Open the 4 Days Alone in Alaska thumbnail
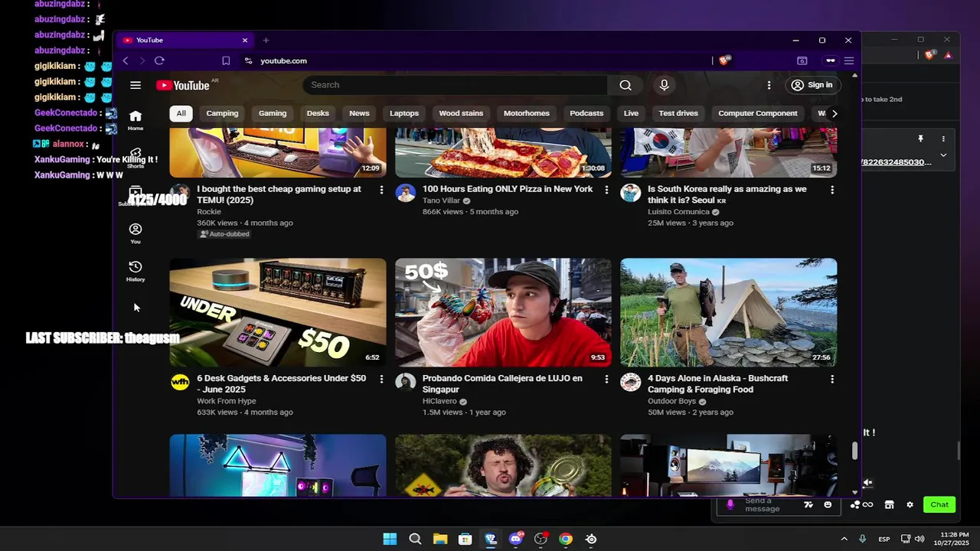 click(x=729, y=313)
